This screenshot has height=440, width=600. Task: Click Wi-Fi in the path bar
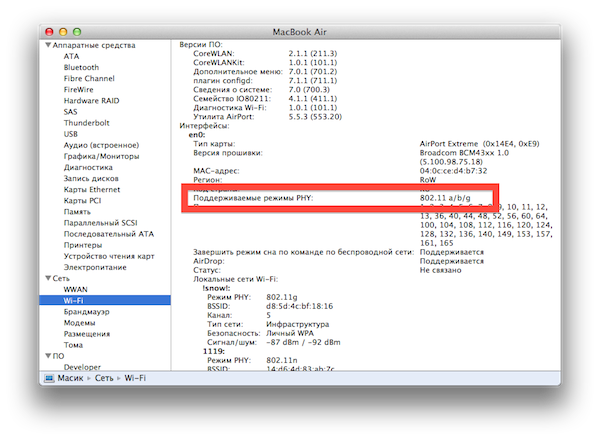tap(135, 378)
